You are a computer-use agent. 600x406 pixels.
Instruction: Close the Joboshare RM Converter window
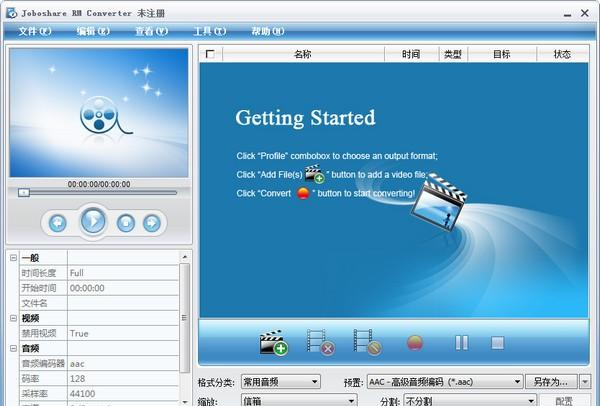[x=585, y=13]
